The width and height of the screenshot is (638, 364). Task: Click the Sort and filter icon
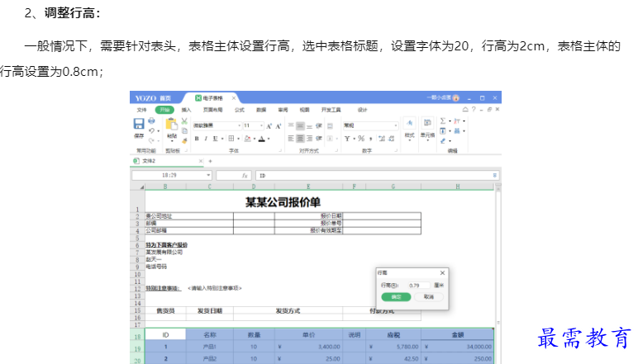(x=457, y=121)
